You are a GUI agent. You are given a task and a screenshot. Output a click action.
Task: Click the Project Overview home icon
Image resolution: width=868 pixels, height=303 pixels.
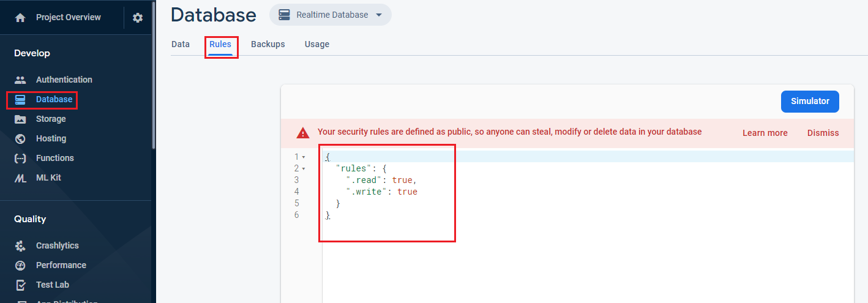coord(20,18)
